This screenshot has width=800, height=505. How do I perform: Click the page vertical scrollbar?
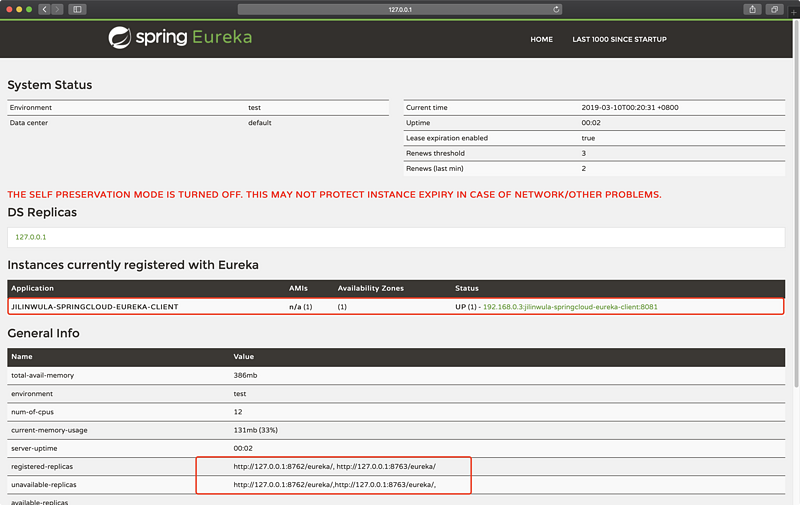coord(796,204)
